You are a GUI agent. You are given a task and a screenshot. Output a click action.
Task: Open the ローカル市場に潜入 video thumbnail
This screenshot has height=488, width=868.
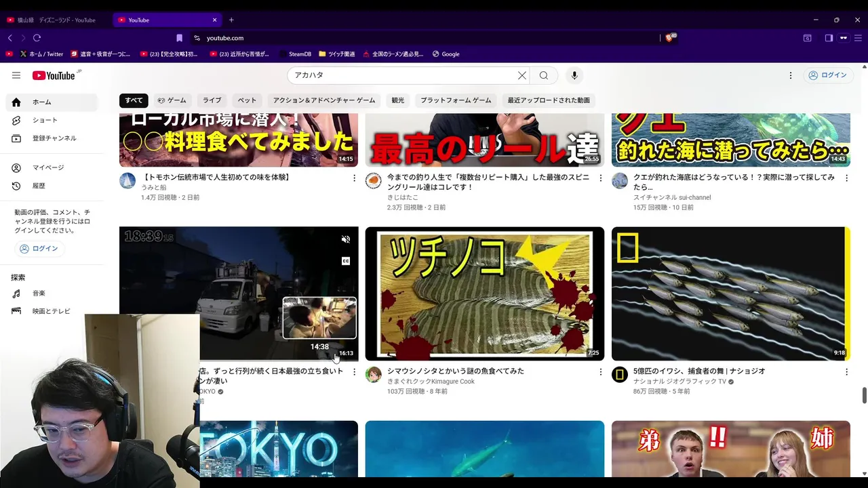pyautogui.click(x=239, y=140)
